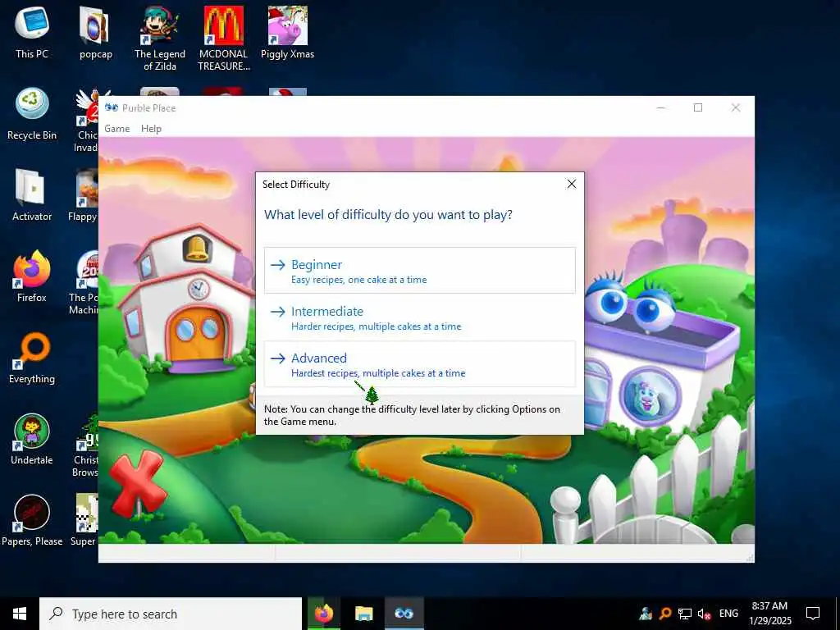
Task: Open Firefox from the taskbar
Action: tap(323, 614)
